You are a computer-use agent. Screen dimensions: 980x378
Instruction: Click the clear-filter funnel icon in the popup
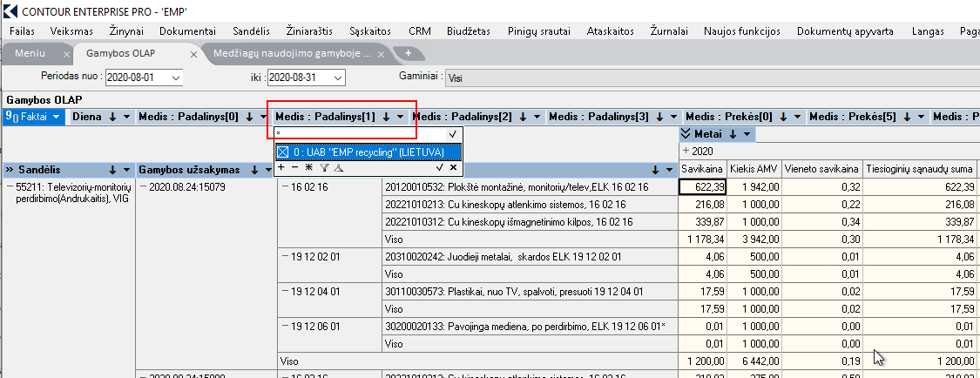pos(338,167)
